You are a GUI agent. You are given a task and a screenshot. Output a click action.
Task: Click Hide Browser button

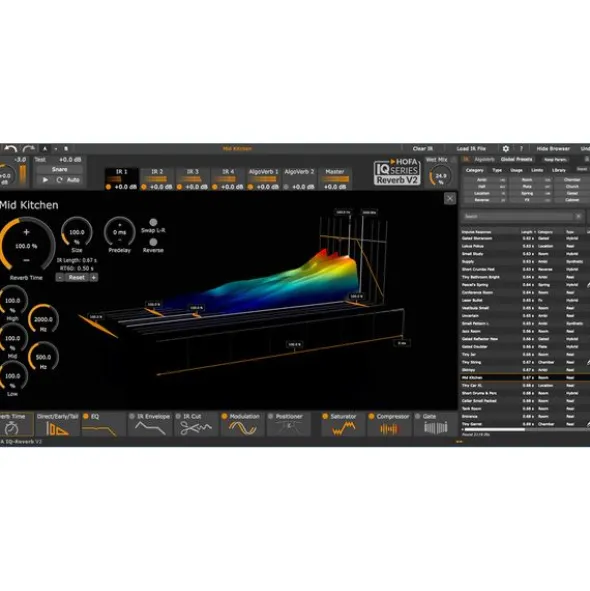pyautogui.click(x=553, y=149)
